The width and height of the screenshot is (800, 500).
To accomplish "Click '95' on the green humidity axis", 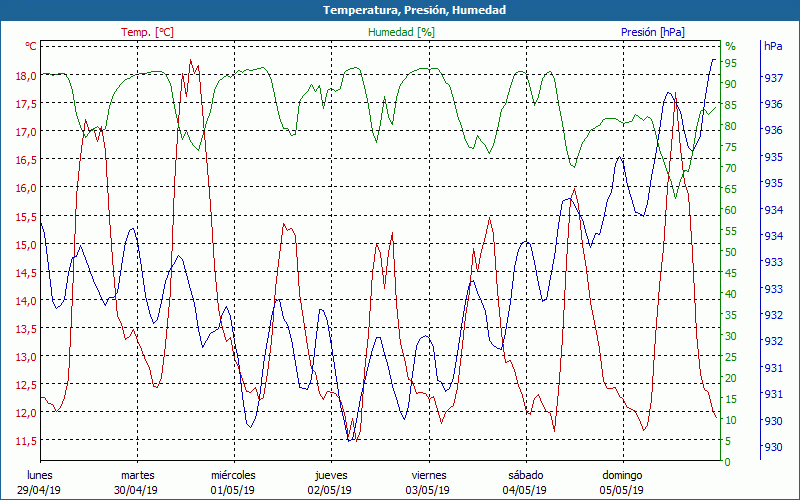I will pos(731,63).
